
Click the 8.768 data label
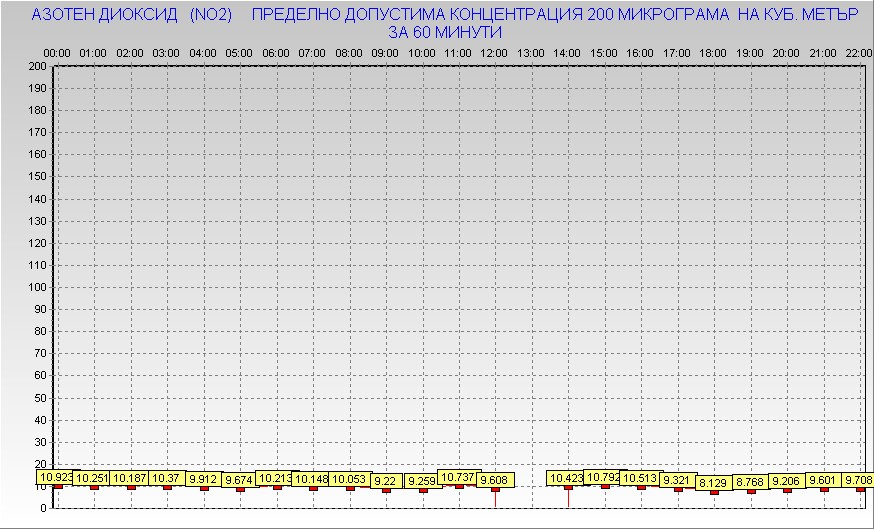coord(750,482)
